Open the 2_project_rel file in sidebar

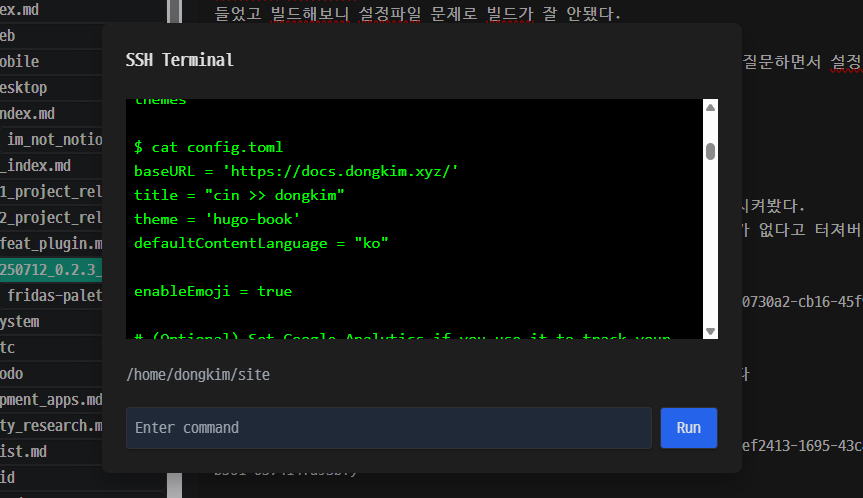coord(51,217)
